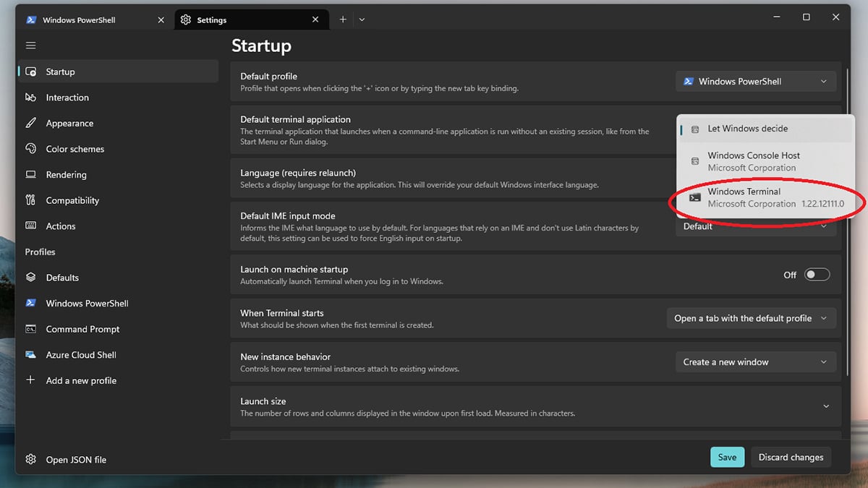
Task: Expand the Launch size section
Action: click(826, 406)
